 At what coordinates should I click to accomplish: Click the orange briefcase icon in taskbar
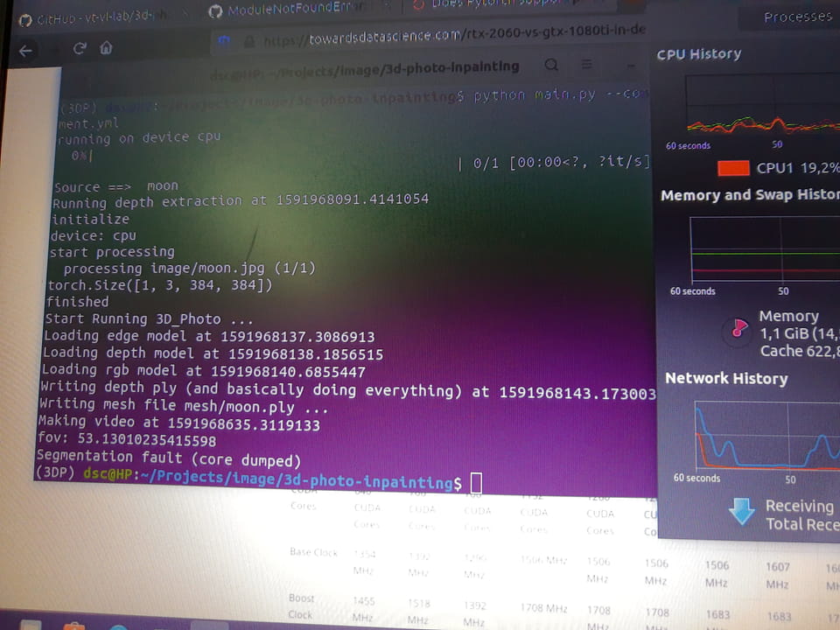tap(73, 624)
